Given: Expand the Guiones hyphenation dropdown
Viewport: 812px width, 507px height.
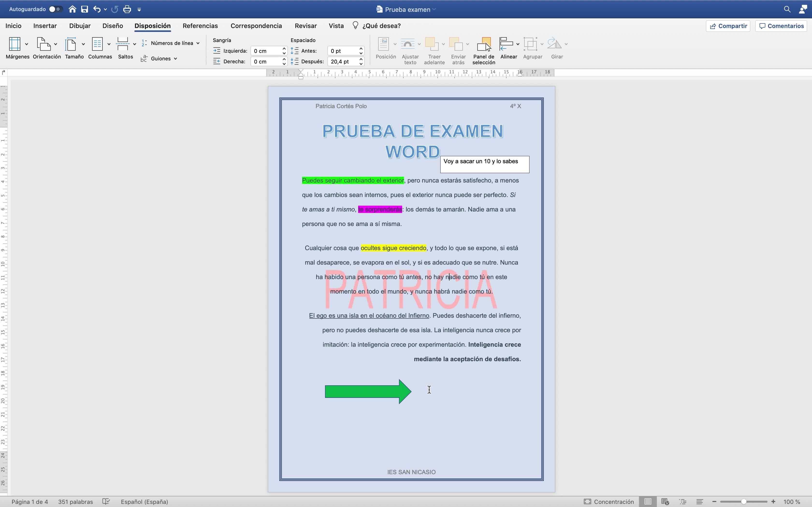Looking at the screenshot, I should (175, 59).
